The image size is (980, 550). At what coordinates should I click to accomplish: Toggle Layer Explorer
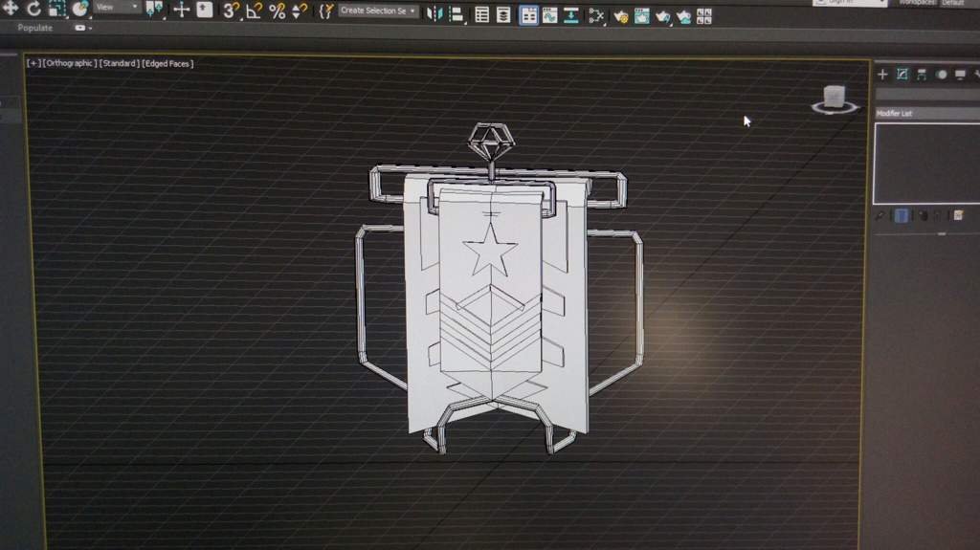503,15
